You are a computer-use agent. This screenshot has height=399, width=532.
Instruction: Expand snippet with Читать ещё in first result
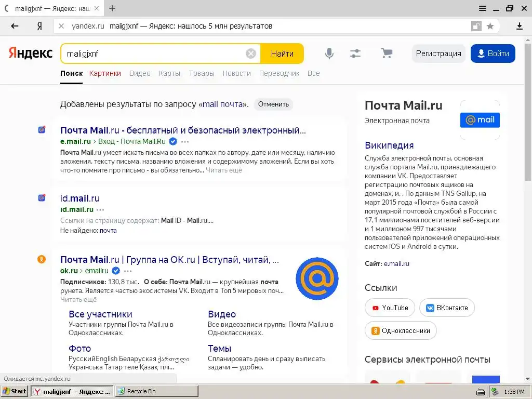click(x=224, y=170)
